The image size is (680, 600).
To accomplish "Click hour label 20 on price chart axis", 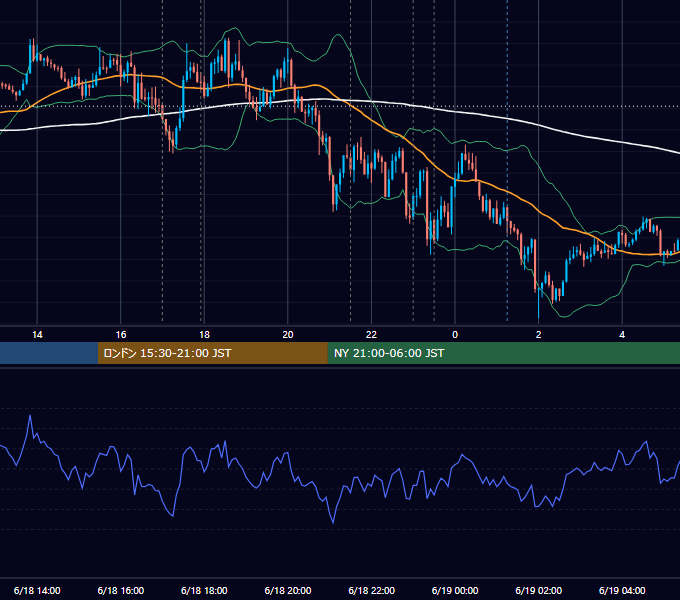I will click(x=288, y=335).
